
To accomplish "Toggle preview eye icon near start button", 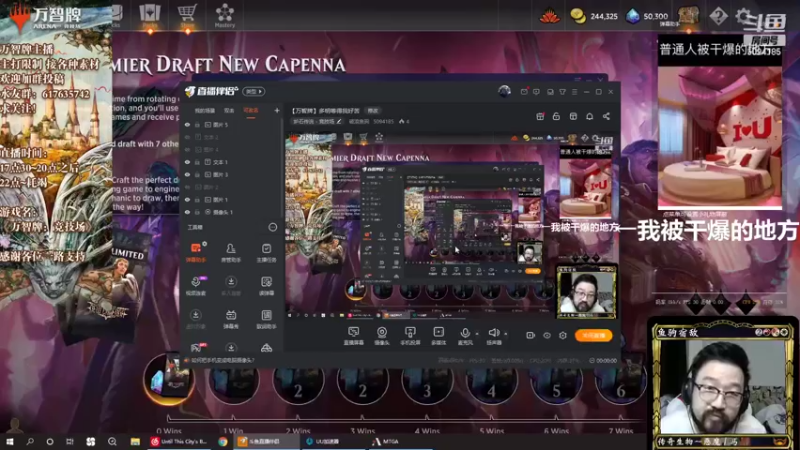I will pos(546,335).
